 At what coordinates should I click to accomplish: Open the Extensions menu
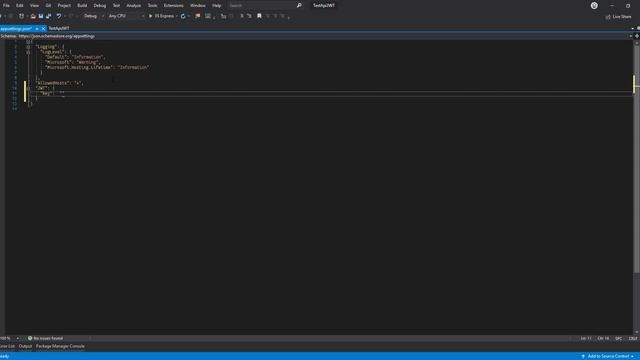(173, 6)
